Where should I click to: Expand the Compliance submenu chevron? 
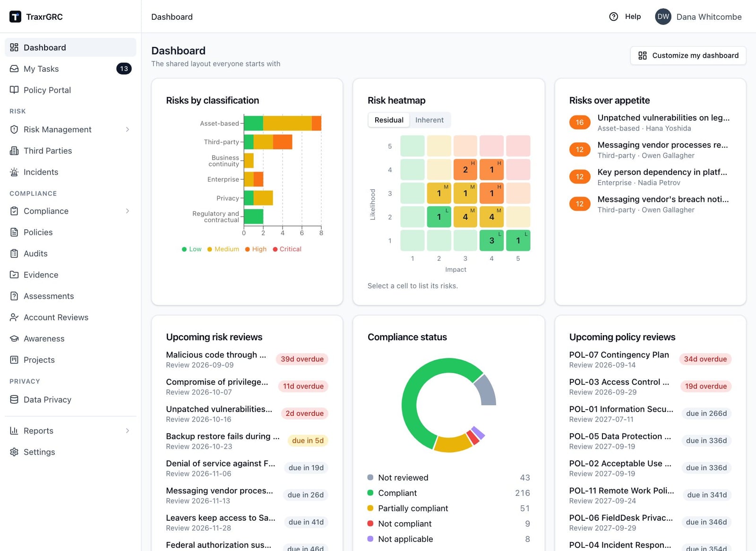point(128,211)
